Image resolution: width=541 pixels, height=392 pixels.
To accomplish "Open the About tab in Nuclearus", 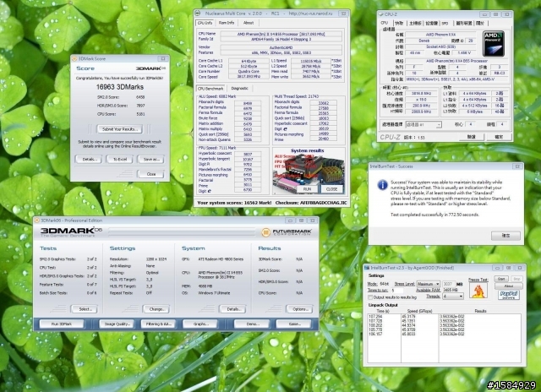I will 249,23.
